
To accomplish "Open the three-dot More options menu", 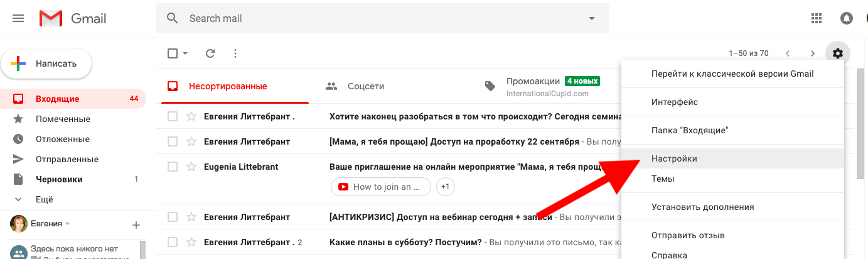I will [x=235, y=53].
